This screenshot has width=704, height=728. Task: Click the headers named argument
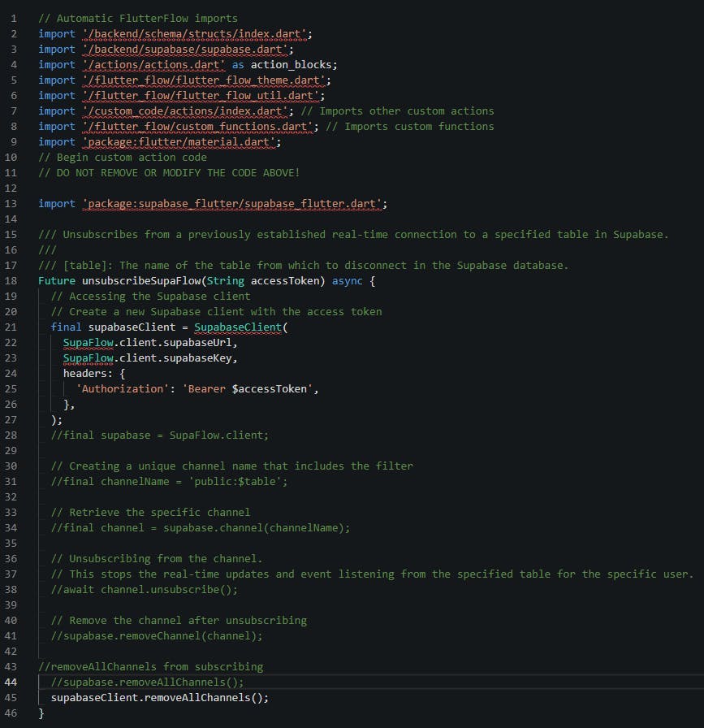pos(88,373)
